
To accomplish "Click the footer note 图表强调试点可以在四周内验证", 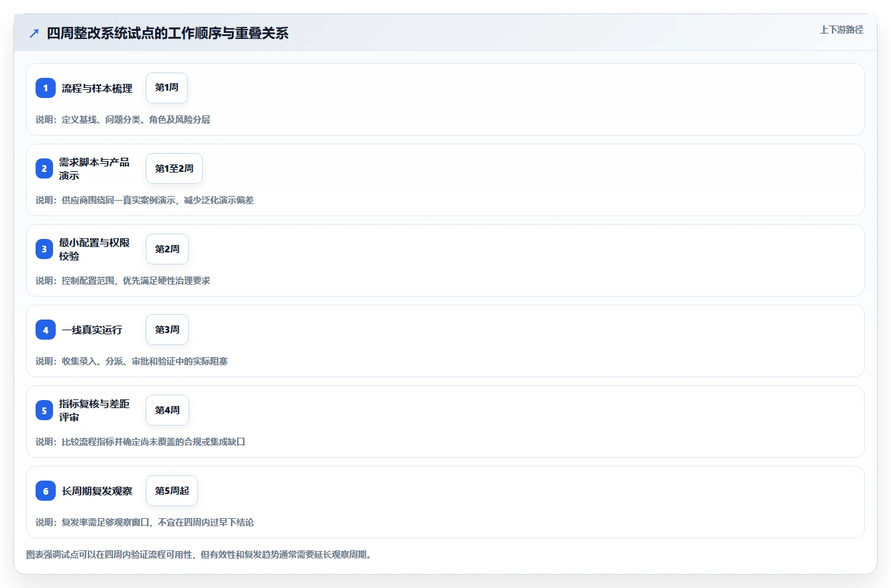I will (198, 555).
